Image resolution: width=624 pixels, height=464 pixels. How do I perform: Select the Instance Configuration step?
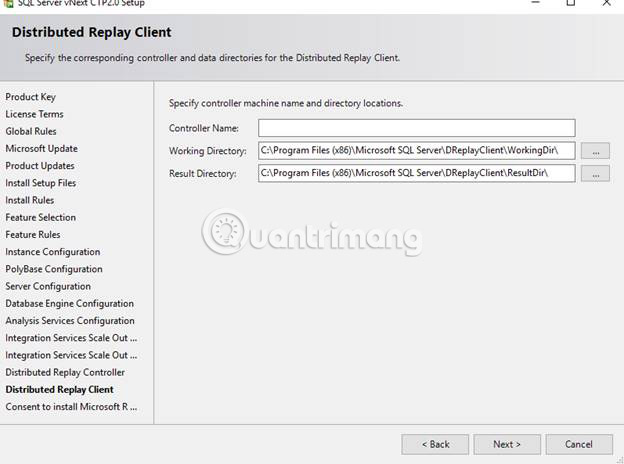click(53, 252)
